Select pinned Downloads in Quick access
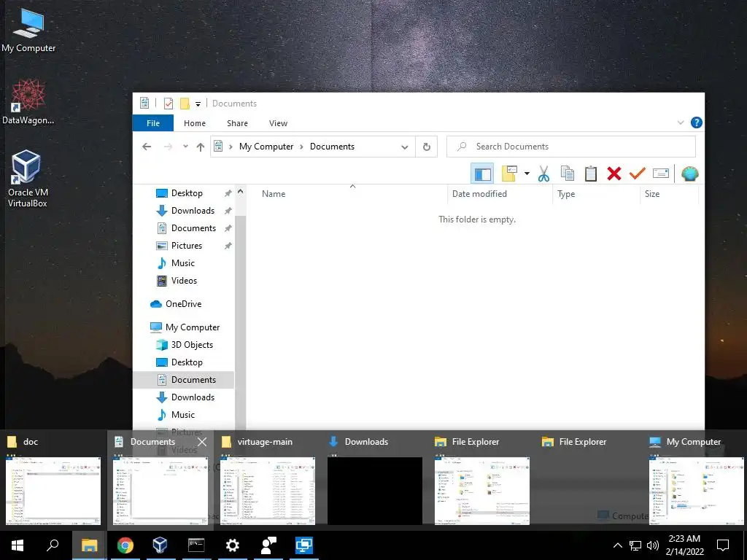This screenshot has width=747, height=560. [193, 211]
